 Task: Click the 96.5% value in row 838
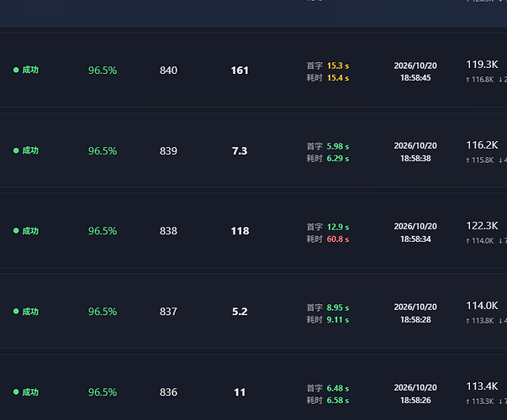coord(103,231)
